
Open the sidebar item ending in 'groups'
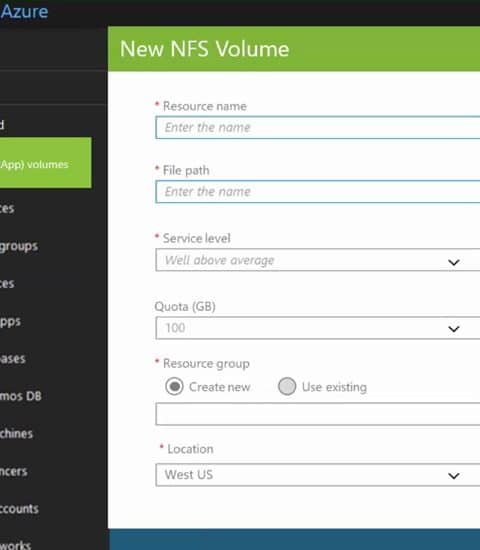[19, 246]
